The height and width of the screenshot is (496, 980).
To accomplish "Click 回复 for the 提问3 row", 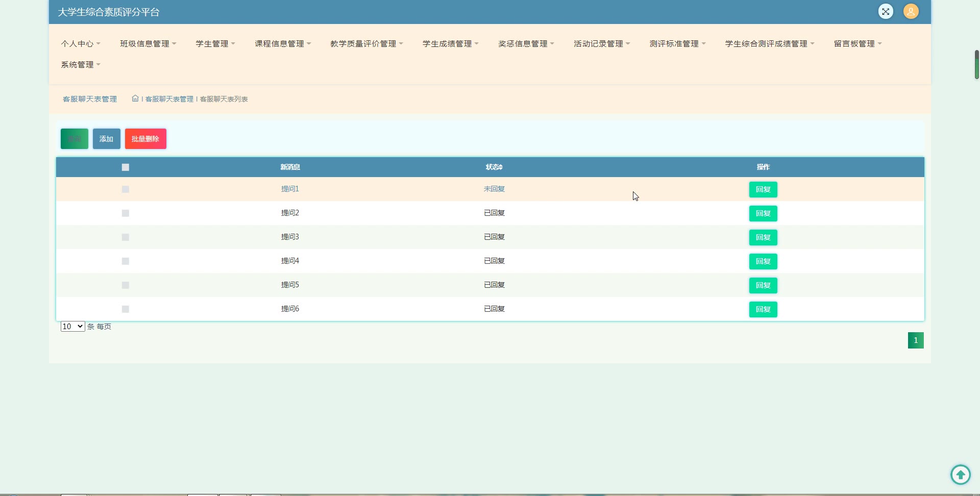I will pos(763,237).
